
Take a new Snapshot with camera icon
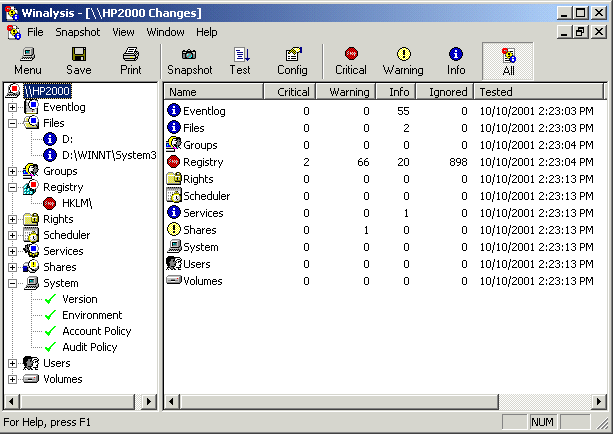(x=189, y=54)
